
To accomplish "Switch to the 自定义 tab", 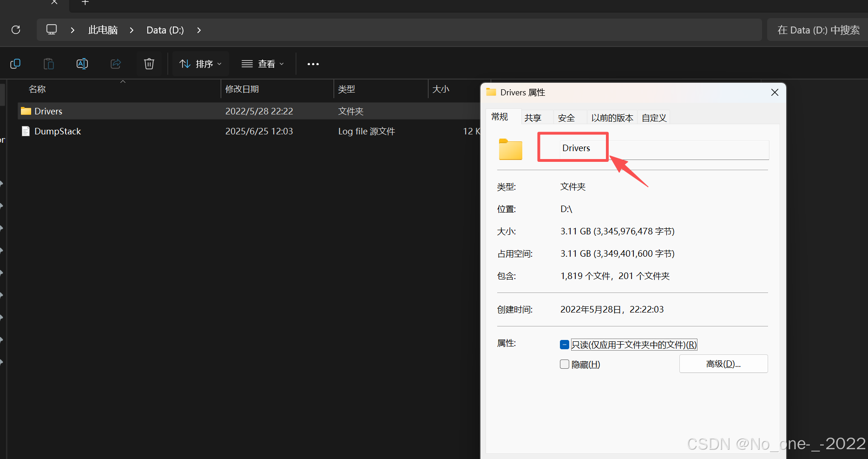I will (x=654, y=118).
